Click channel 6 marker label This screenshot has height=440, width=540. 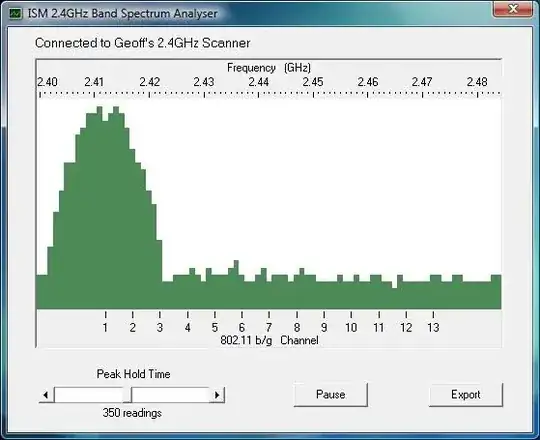tap(242, 327)
